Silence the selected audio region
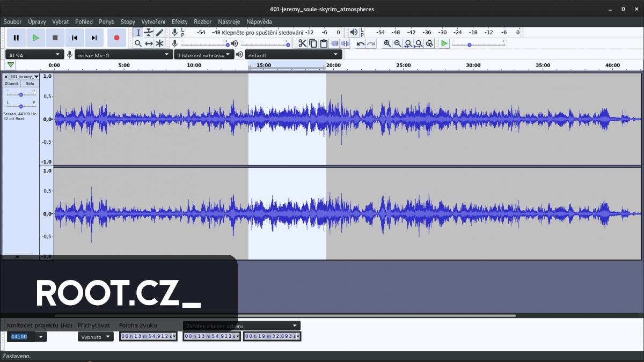 click(x=346, y=43)
